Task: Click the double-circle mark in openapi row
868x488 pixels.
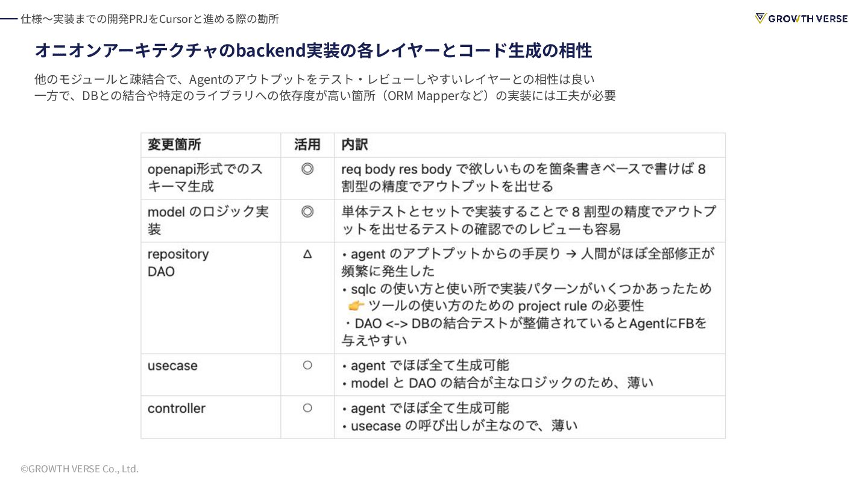Action: pyautogui.click(x=307, y=169)
